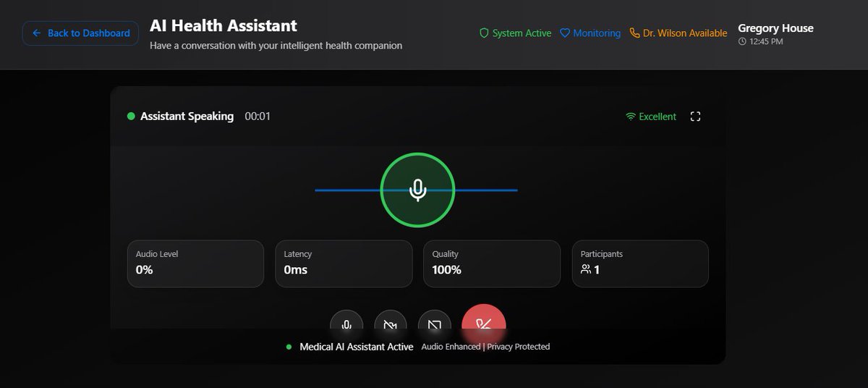This screenshot has width=868, height=388.
Task: Click the 00:01 call timer
Action: pyautogui.click(x=258, y=116)
